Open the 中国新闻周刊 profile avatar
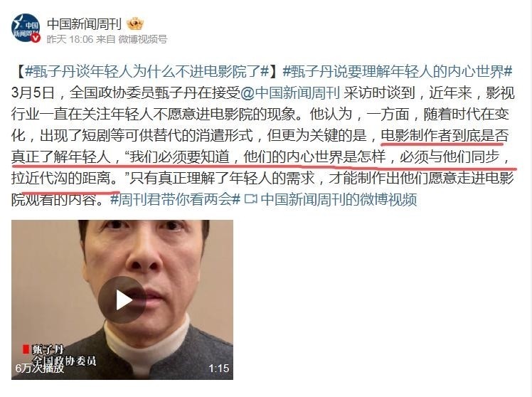This screenshot has width=532, height=397. point(26,28)
